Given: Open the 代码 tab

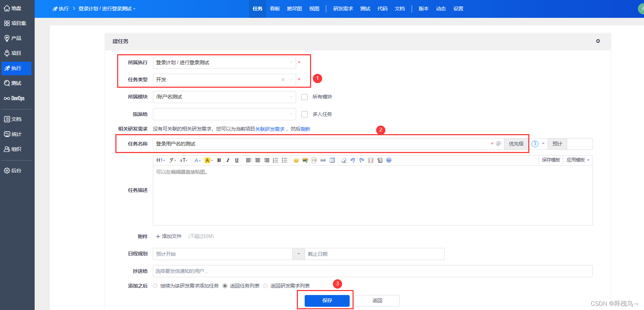Looking at the screenshot, I should [x=383, y=9].
